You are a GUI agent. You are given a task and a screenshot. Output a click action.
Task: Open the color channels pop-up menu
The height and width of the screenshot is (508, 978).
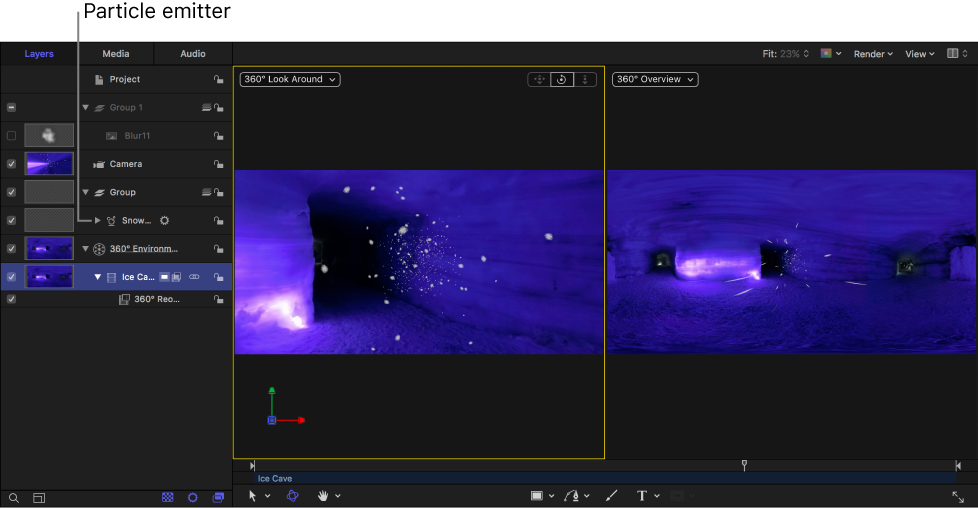tap(831, 54)
